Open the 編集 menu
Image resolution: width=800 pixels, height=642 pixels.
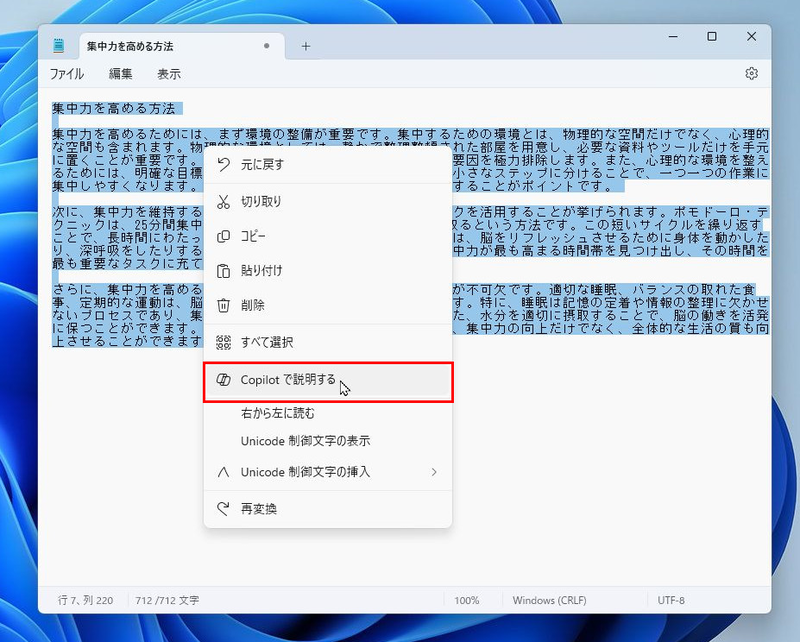(121, 74)
